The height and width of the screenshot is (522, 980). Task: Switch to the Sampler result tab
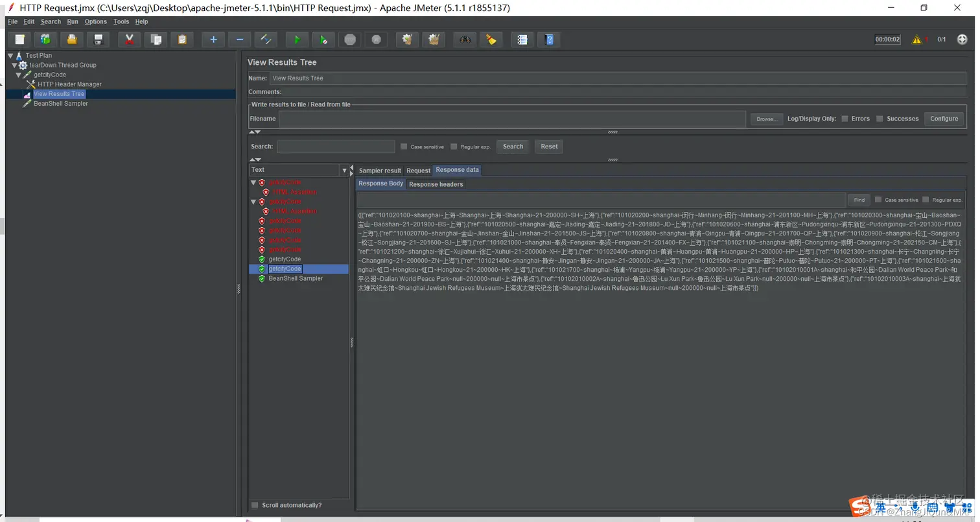tap(380, 171)
